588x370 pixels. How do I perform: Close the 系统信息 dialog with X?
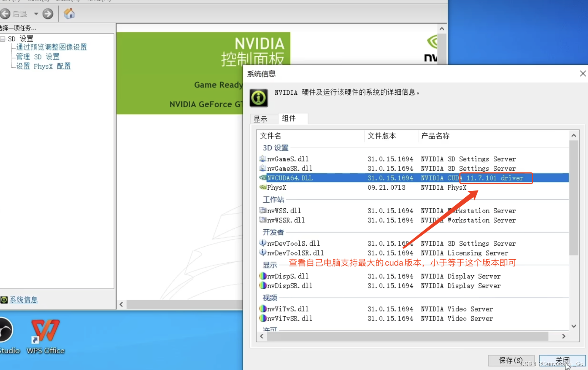point(583,74)
